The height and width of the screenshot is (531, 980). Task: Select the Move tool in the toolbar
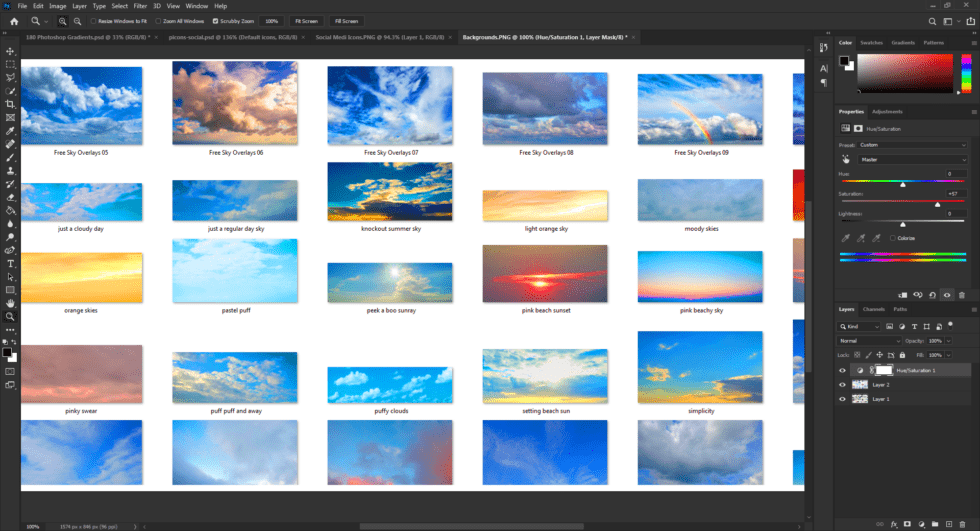point(10,51)
